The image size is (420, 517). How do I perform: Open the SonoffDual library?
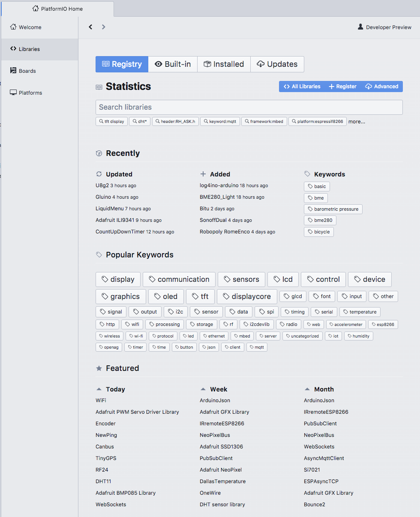tap(213, 220)
